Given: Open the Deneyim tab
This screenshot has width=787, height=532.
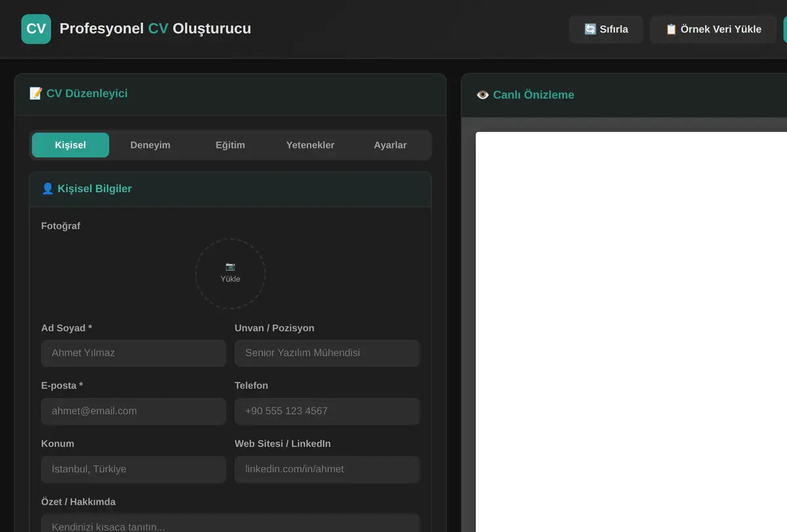Looking at the screenshot, I should 150,145.
